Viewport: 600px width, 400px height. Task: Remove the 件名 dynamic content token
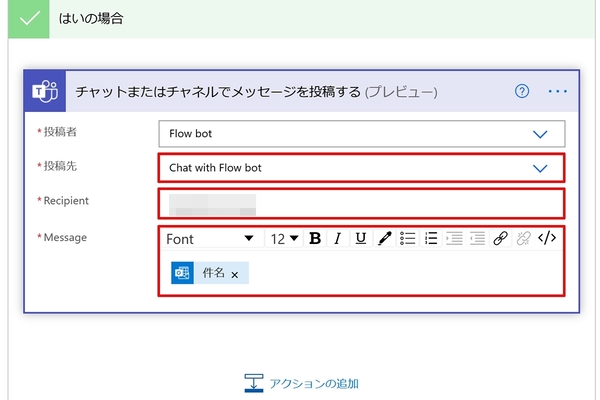[x=234, y=274]
